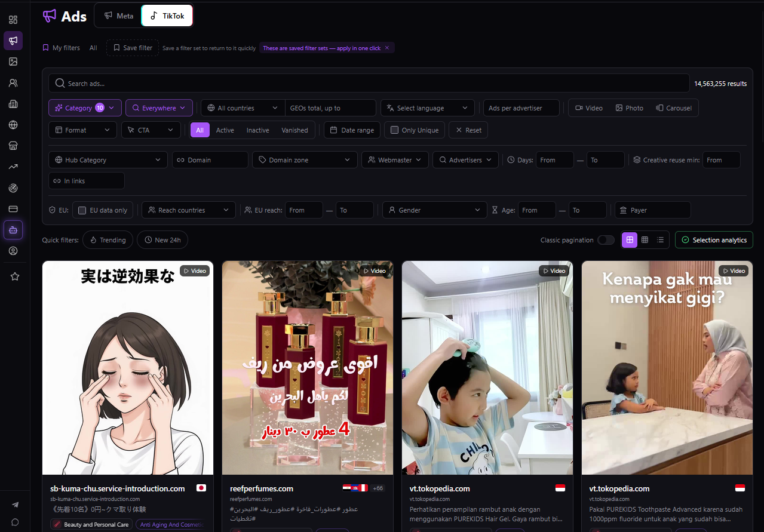Select the All status filter

pos(200,130)
